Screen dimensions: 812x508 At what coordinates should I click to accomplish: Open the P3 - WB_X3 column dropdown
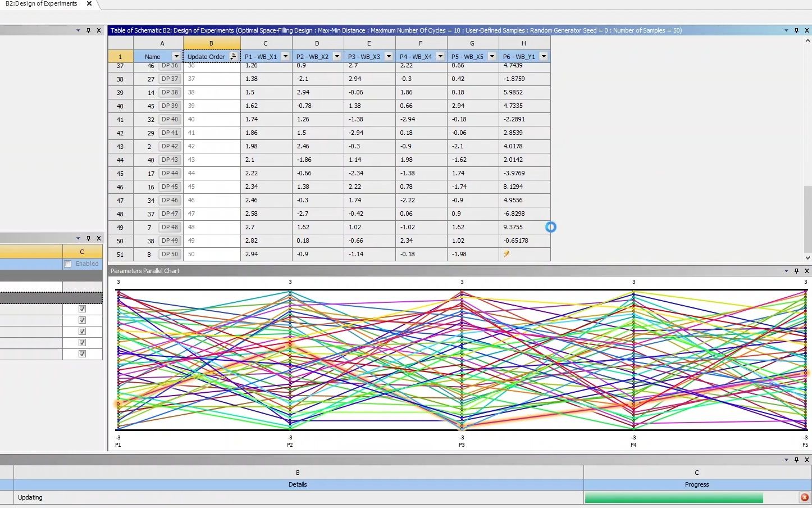(389, 56)
